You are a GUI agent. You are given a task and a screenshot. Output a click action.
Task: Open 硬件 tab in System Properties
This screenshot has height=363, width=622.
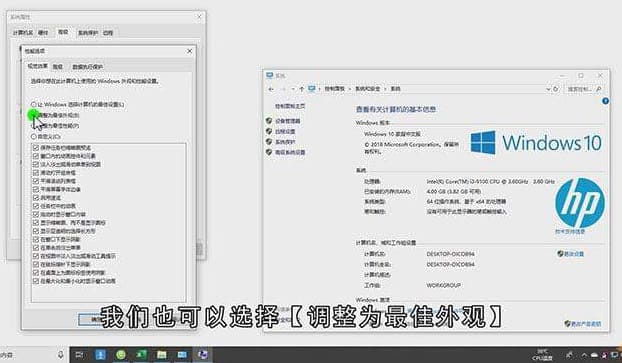tap(43, 33)
